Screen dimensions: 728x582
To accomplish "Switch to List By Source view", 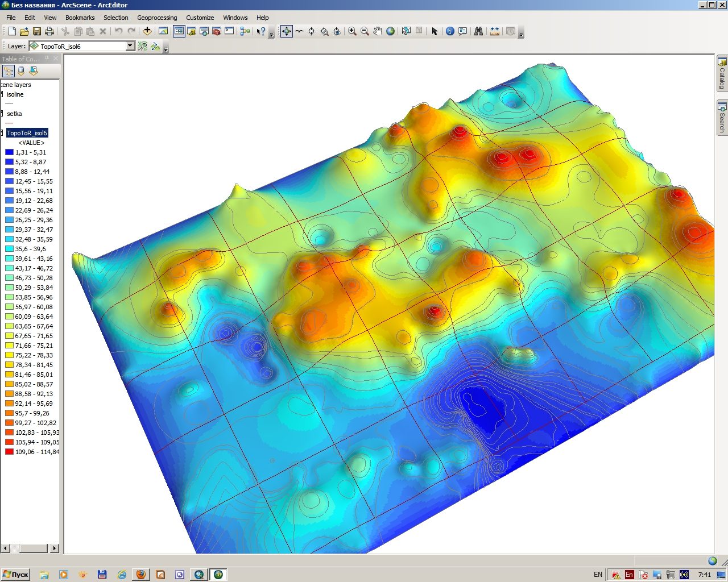I will click(x=21, y=71).
